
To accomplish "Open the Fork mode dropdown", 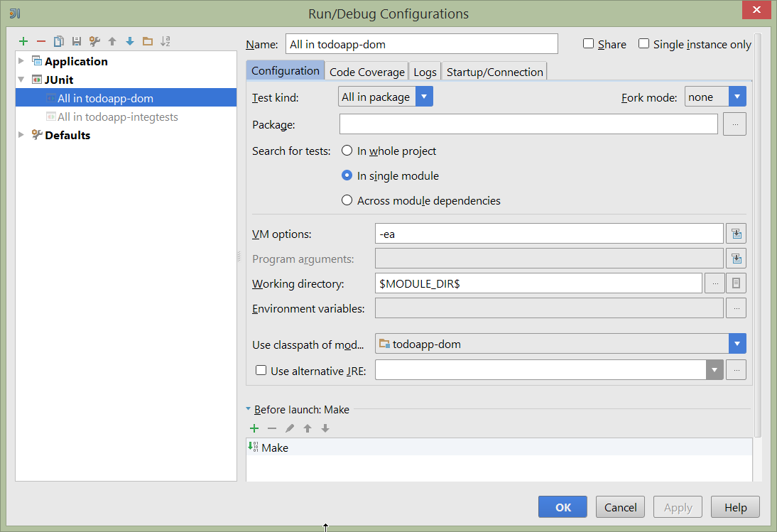I will tap(737, 97).
